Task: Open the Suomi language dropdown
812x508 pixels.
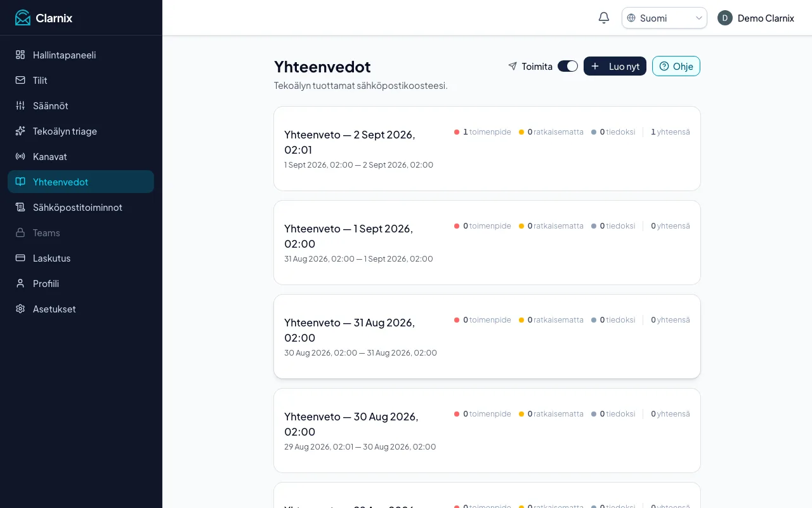Action: click(664, 18)
